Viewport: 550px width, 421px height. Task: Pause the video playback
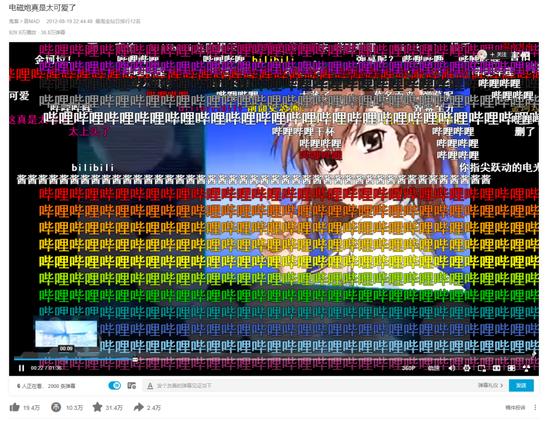[21, 368]
